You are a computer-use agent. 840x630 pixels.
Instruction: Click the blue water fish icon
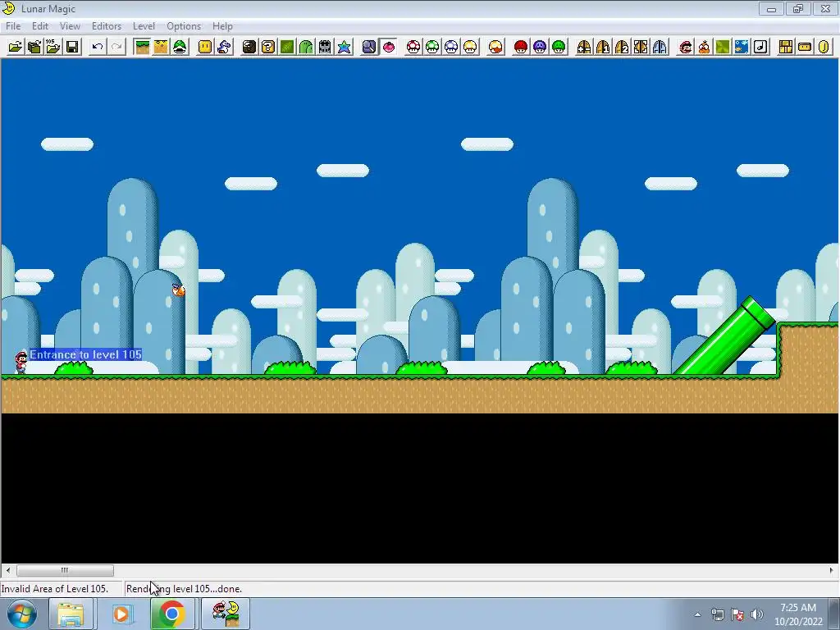pyautogui.click(x=742, y=47)
